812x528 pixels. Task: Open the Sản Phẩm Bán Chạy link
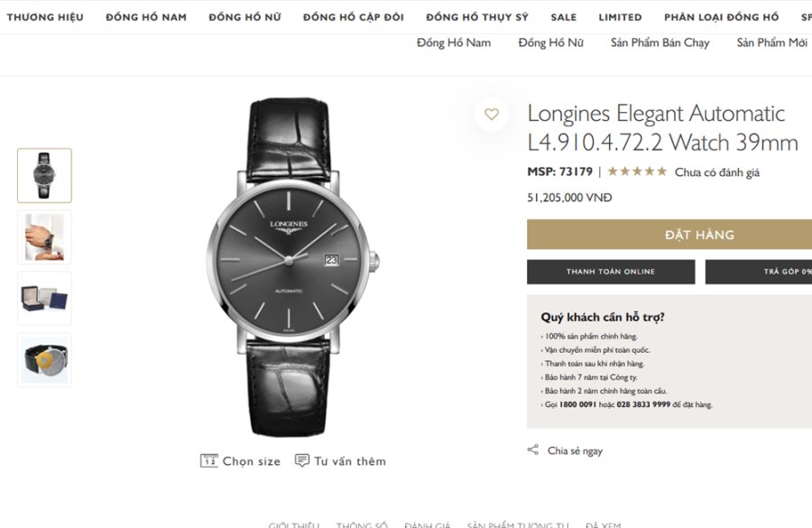660,42
